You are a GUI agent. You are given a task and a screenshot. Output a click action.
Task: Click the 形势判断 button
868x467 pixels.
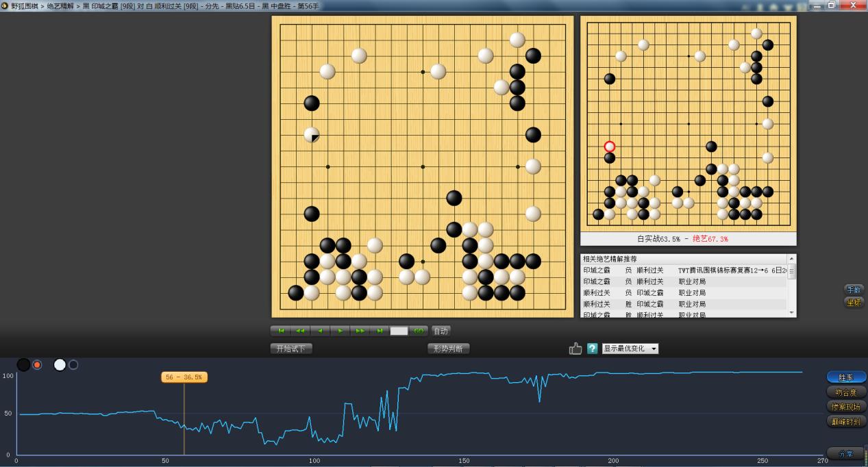448,349
